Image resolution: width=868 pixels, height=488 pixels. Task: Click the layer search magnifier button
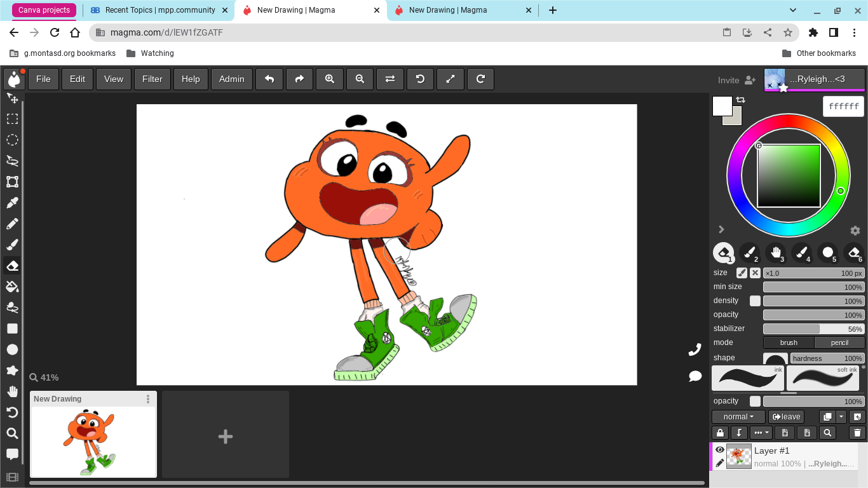(827, 433)
